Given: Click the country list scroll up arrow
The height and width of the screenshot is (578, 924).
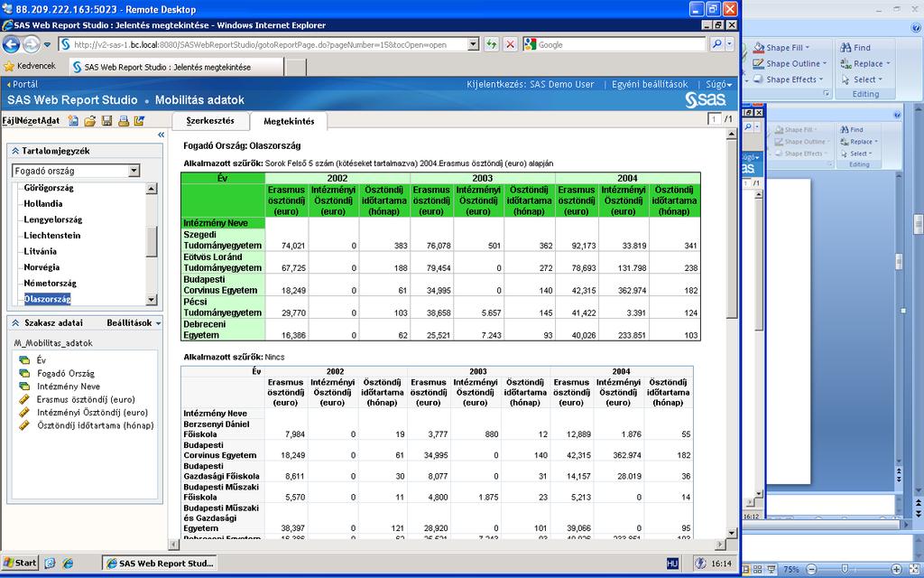Looking at the screenshot, I should point(152,189).
